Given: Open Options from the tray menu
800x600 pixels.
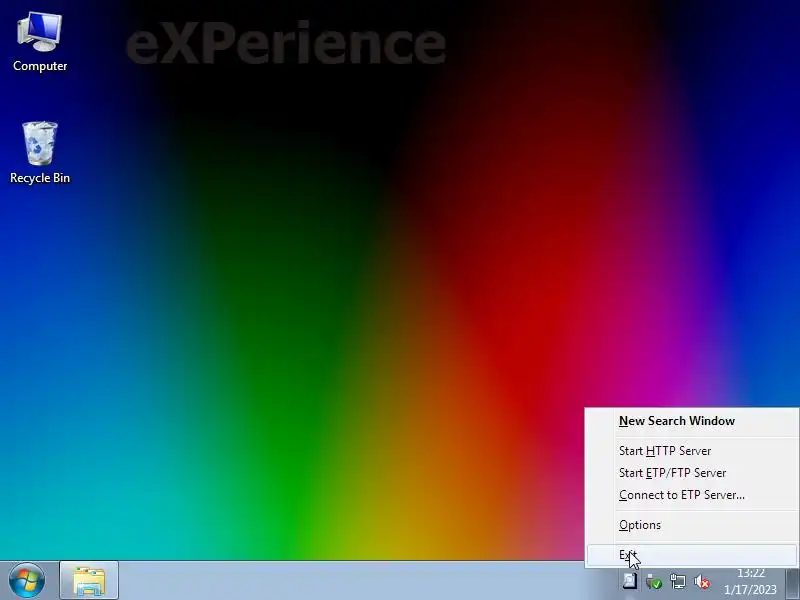Looking at the screenshot, I should [692, 525].
